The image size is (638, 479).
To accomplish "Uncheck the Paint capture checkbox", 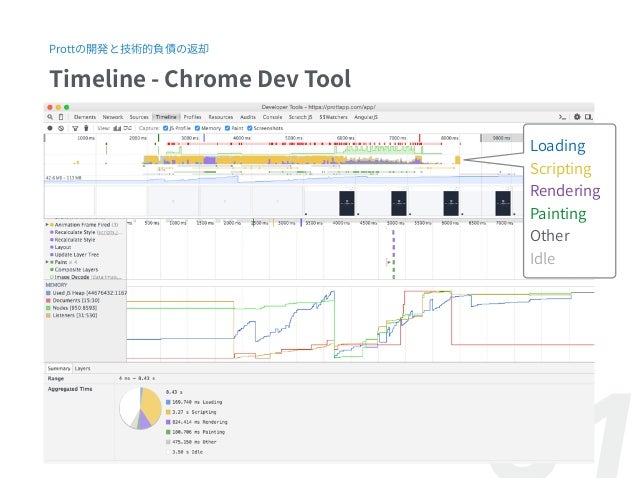I will point(227,128).
